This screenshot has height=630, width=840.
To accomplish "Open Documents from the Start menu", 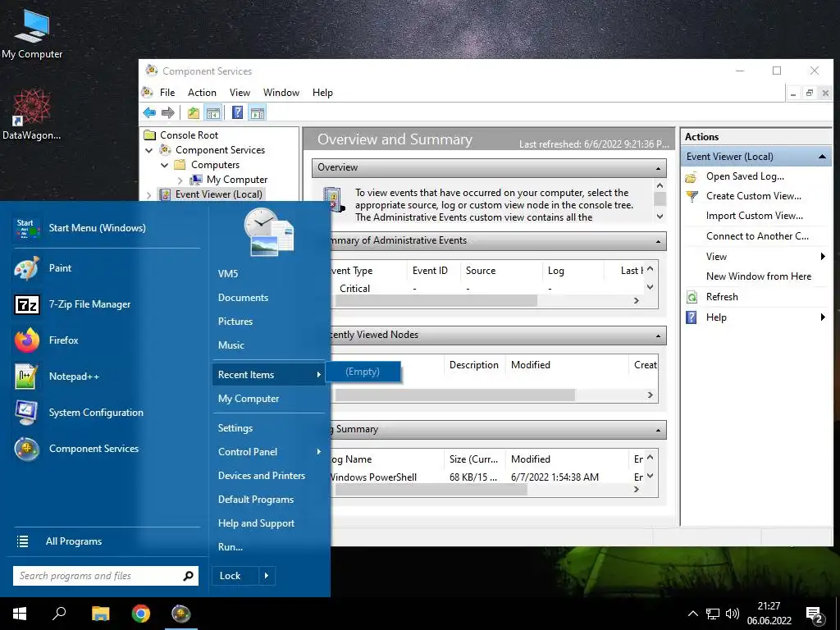I will tap(243, 297).
